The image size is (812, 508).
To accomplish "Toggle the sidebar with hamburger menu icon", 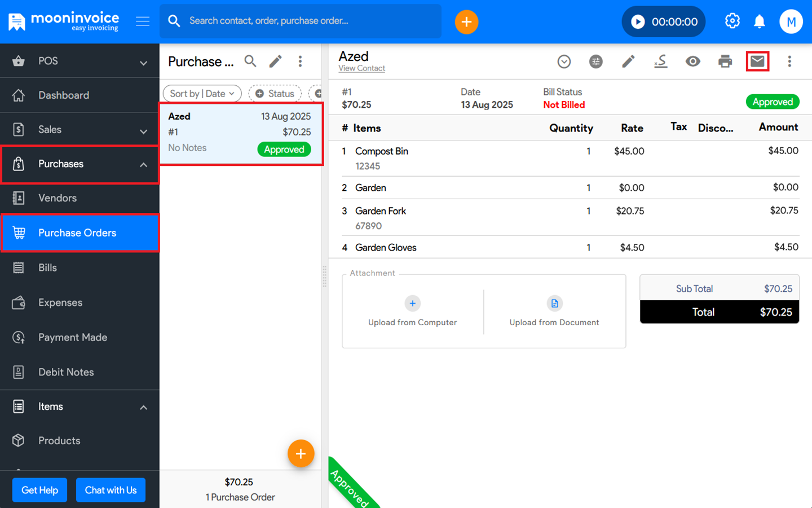I will coord(143,21).
